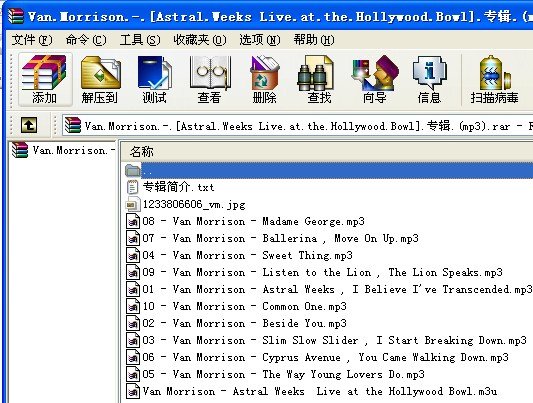This screenshot has width=533, height=403.
Task: Go up one folder level arrow
Action: 29,125
